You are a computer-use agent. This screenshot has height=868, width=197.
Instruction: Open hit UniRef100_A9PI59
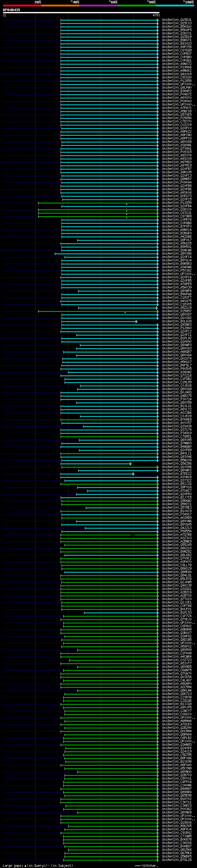(x=177, y=47)
